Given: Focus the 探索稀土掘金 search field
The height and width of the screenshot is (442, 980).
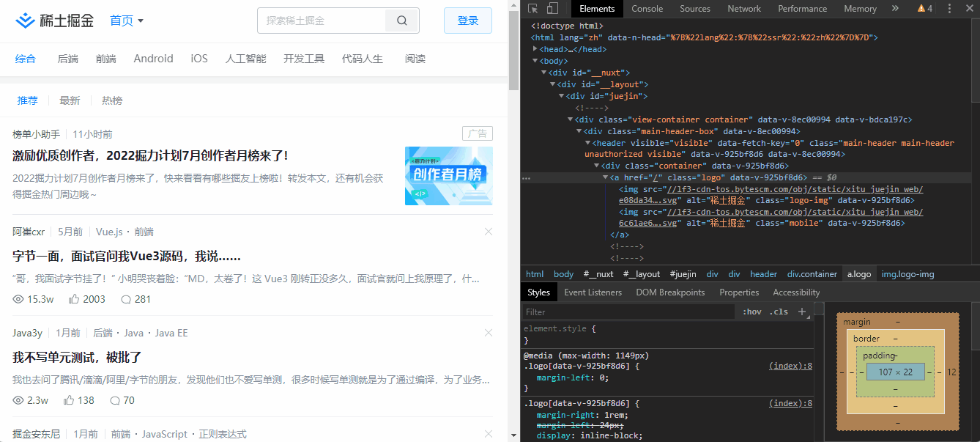Looking at the screenshot, I should point(322,21).
